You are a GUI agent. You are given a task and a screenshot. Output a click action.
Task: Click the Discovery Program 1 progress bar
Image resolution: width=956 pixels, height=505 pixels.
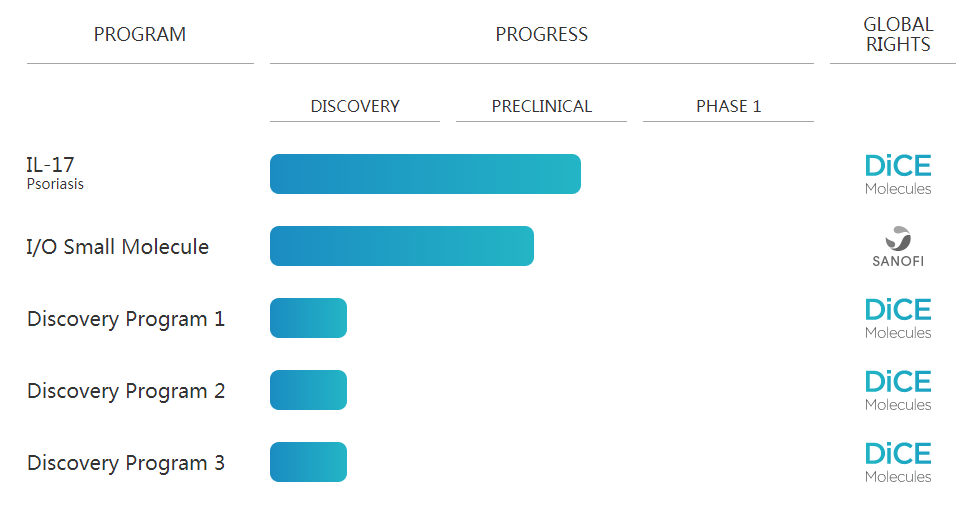[x=309, y=318]
